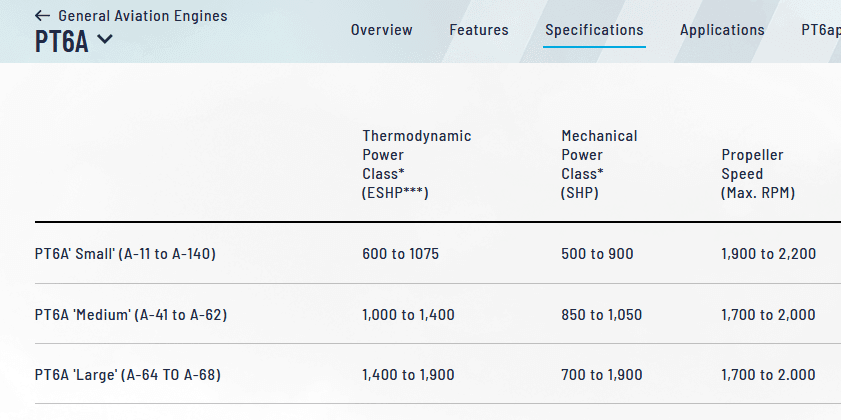The image size is (841, 420).
Task: Click the Propeller Speed column header
Action: (758, 174)
